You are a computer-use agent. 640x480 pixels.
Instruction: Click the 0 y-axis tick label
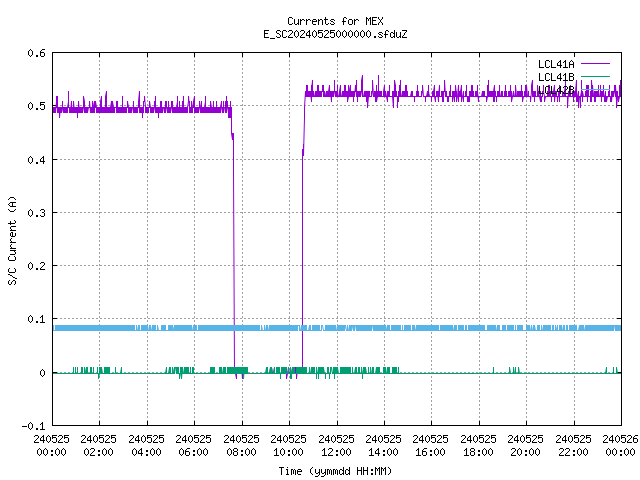tap(42, 373)
